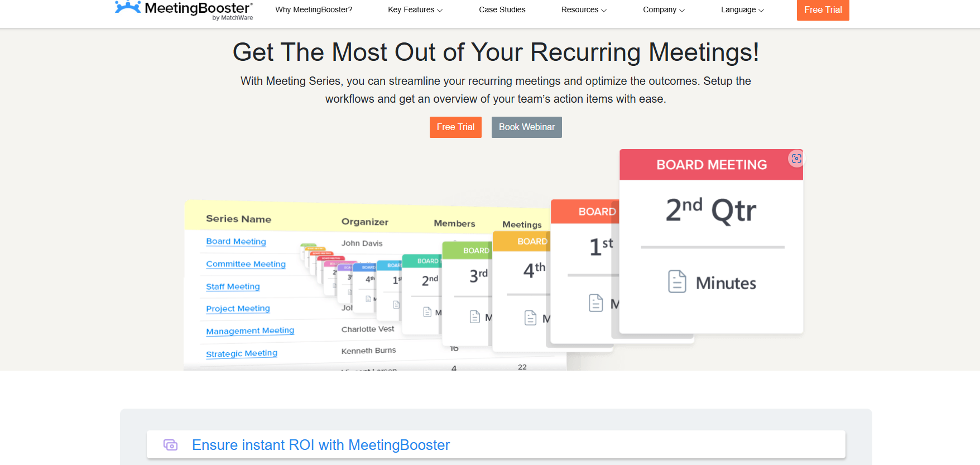
Task: Click the document icon on the 4th card
Action: tap(530, 318)
